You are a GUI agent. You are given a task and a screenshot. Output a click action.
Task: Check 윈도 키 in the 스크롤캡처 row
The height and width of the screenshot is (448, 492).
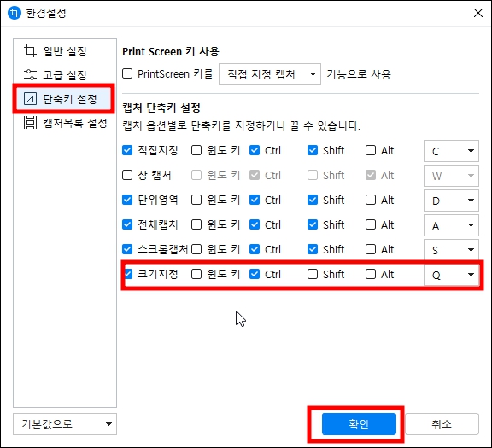pos(196,249)
